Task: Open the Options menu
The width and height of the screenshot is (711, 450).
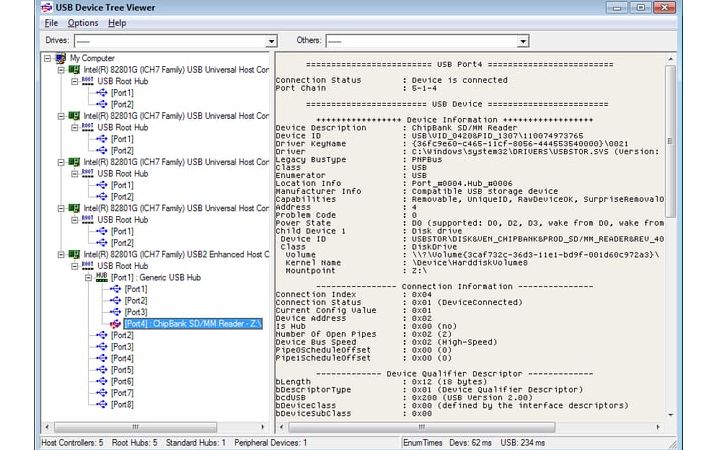Action: [x=83, y=23]
